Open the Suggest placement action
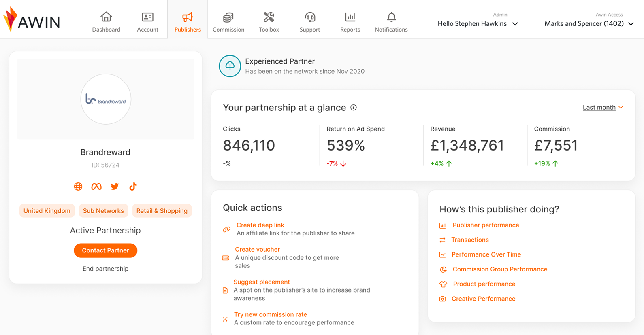The height and width of the screenshot is (335, 644). coord(262,282)
